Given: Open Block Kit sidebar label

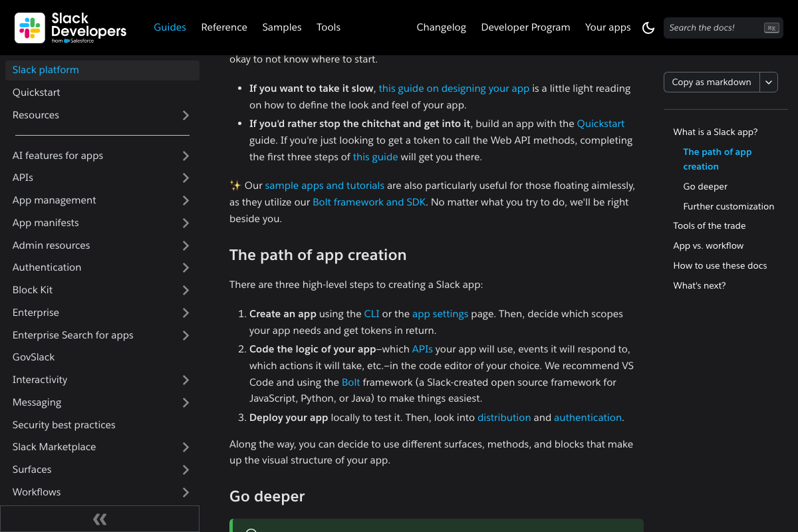Looking at the screenshot, I should 33,290.
